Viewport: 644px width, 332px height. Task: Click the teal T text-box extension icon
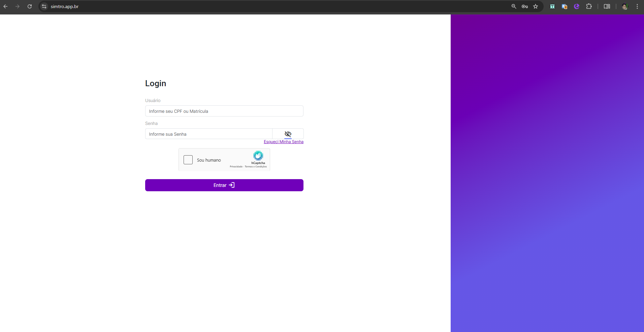pos(552,6)
